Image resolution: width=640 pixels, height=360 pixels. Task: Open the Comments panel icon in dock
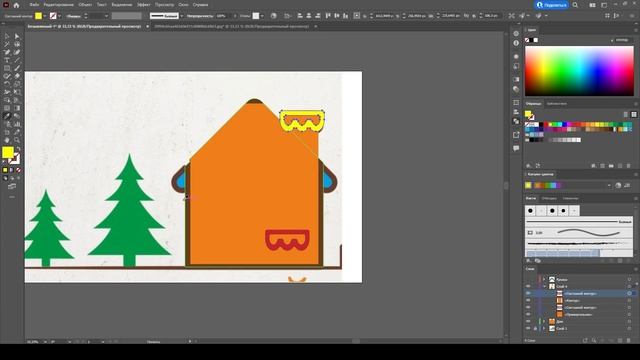click(x=516, y=148)
